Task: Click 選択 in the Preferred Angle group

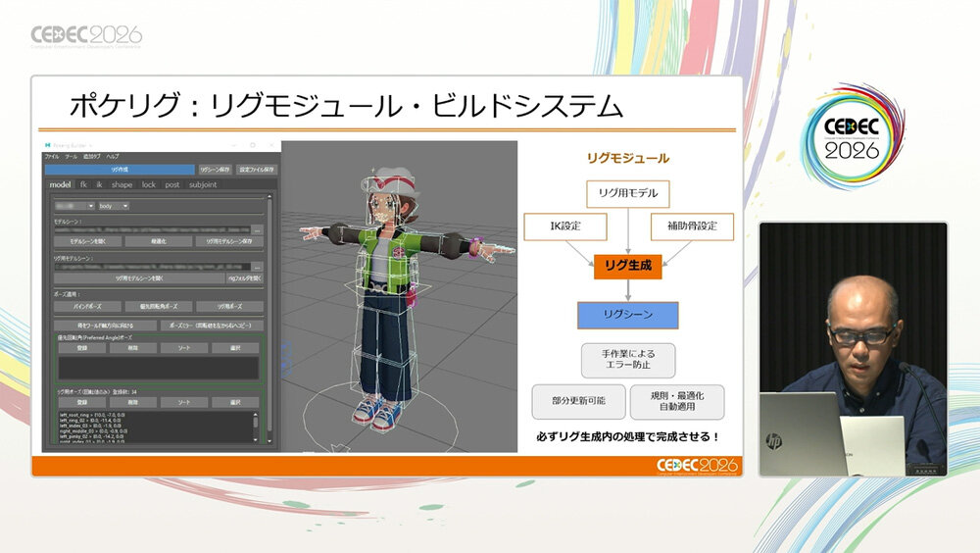Action: (x=235, y=348)
